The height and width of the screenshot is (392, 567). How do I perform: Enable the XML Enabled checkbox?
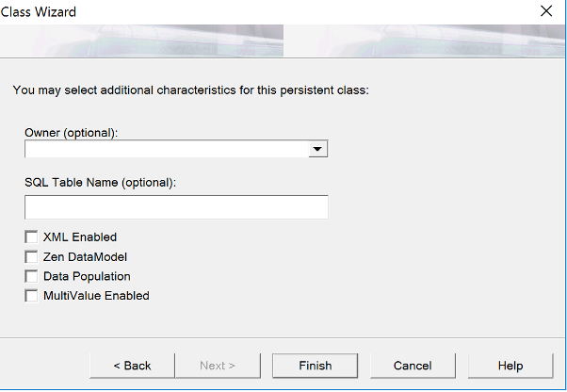tap(31, 237)
